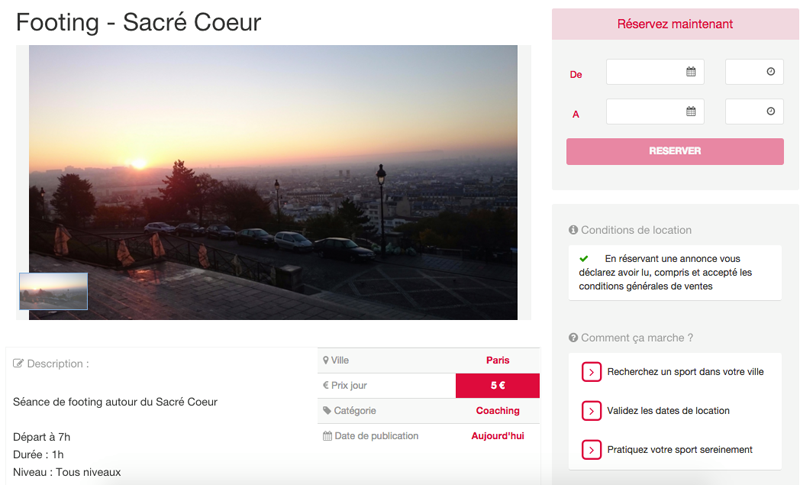This screenshot has width=800, height=485.
Task: Click the map pin icon beside Ville
Action: pos(326,360)
